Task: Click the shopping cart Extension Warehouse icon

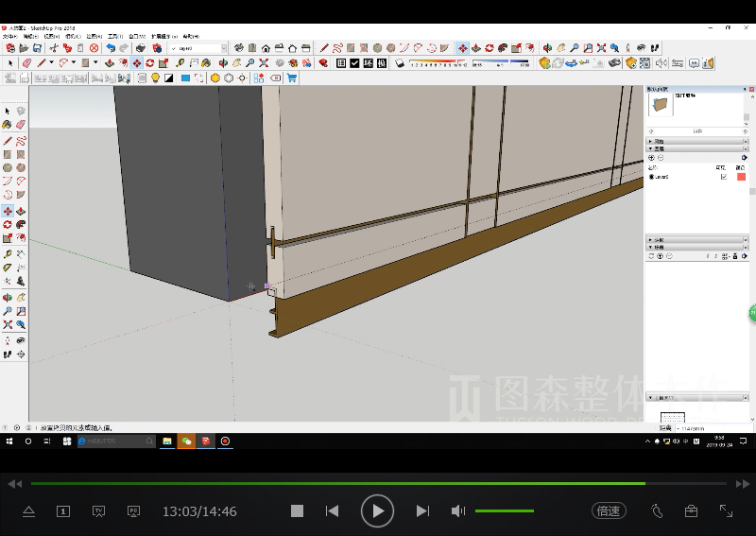Action: point(292,78)
